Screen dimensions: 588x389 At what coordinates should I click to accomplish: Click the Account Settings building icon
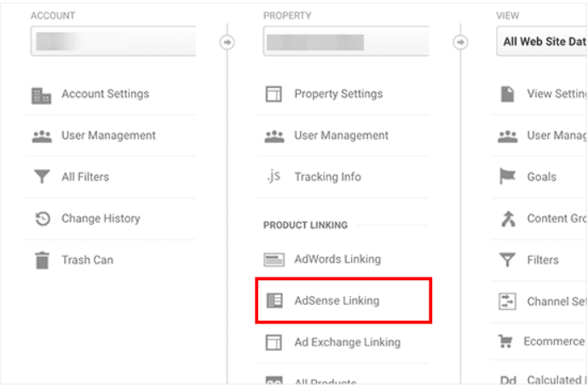tap(41, 95)
